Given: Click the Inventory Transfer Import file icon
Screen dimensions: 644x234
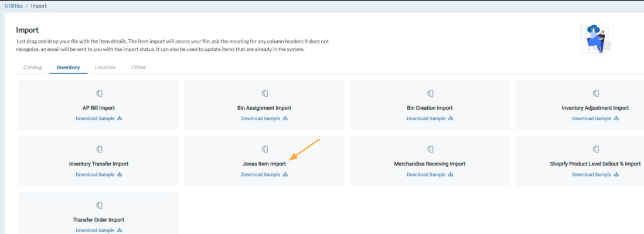Looking at the screenshot, I should click(98, 150).
